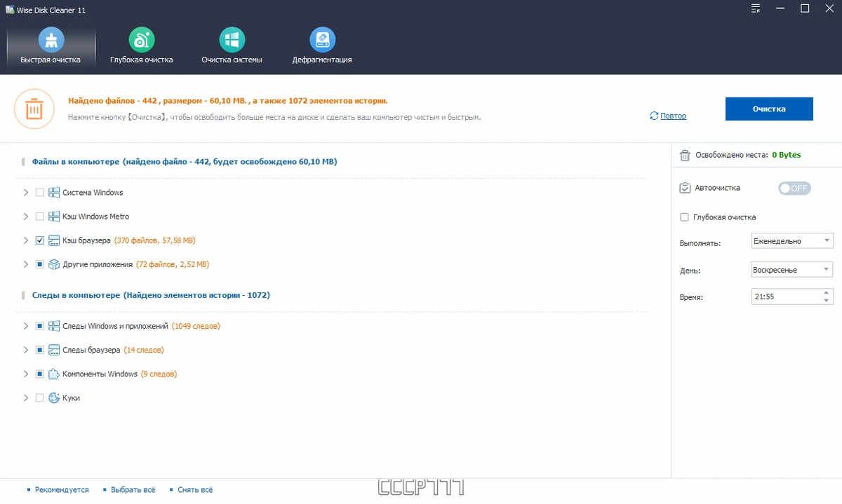Check the Система Windows checkbox

39,193
